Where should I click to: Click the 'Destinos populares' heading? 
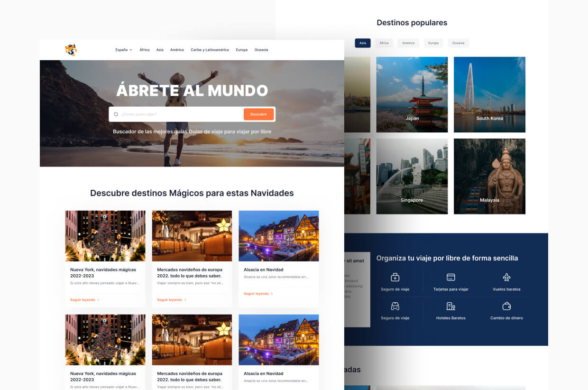click(412, 23)
